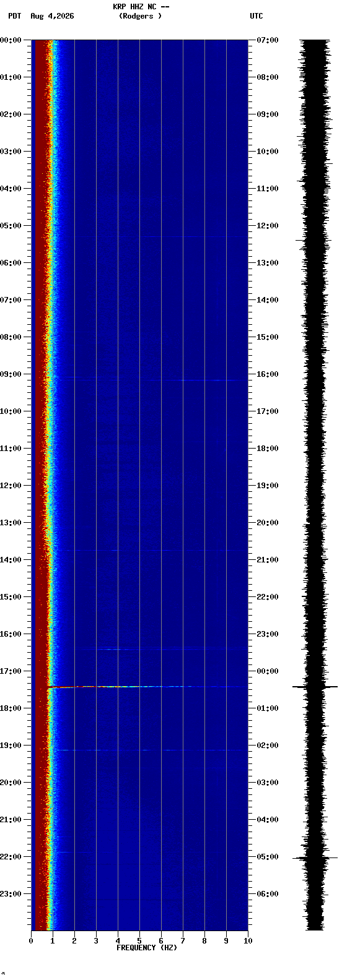
Task: Click the 12:00 PDT time label
Action: click(x=11, y=486)
